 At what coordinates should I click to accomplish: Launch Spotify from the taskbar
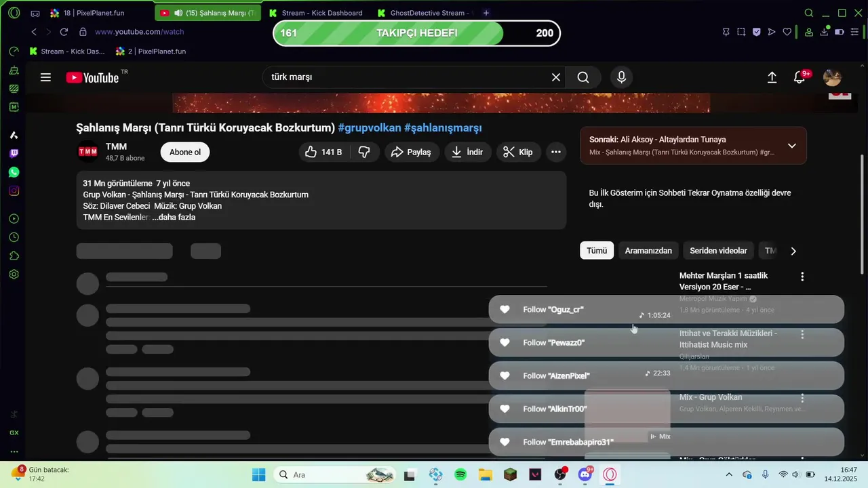460,474
